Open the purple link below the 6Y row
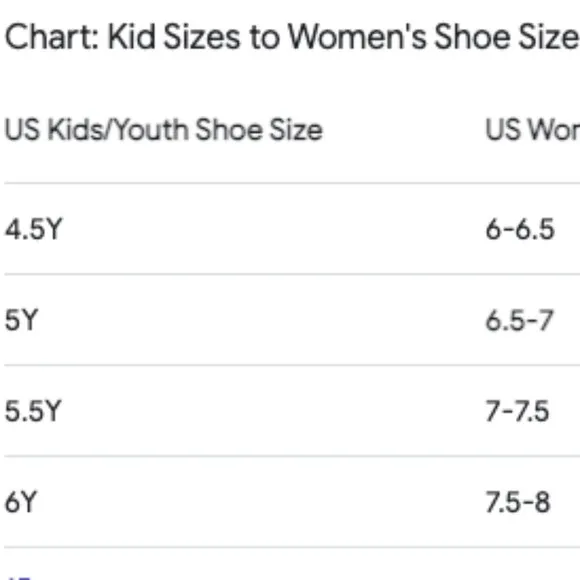 [x=18, y=577]
